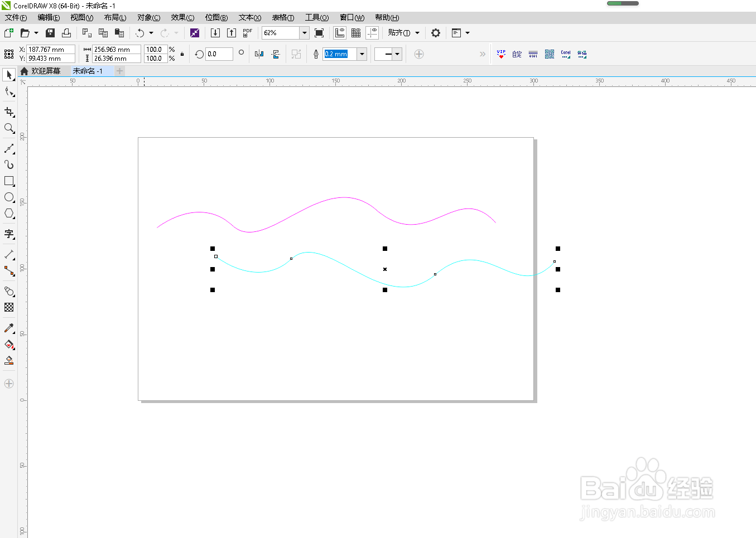Select the Interactive Fill tool

9,345
